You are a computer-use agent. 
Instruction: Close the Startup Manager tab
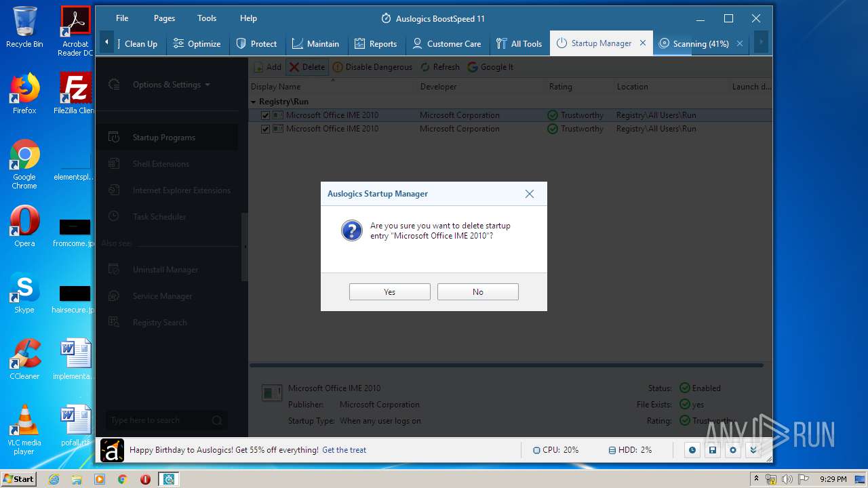tap(643, 43)
